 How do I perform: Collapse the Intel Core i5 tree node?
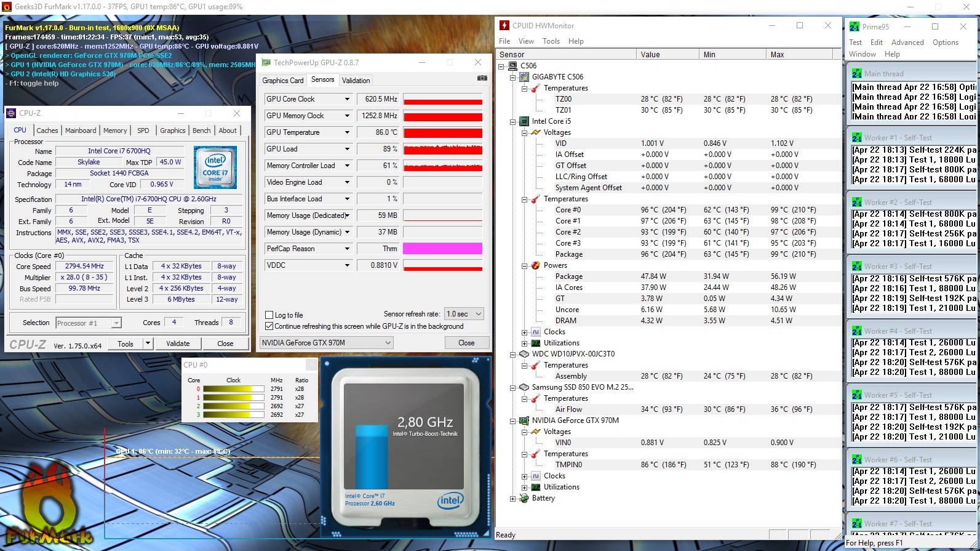512,122
